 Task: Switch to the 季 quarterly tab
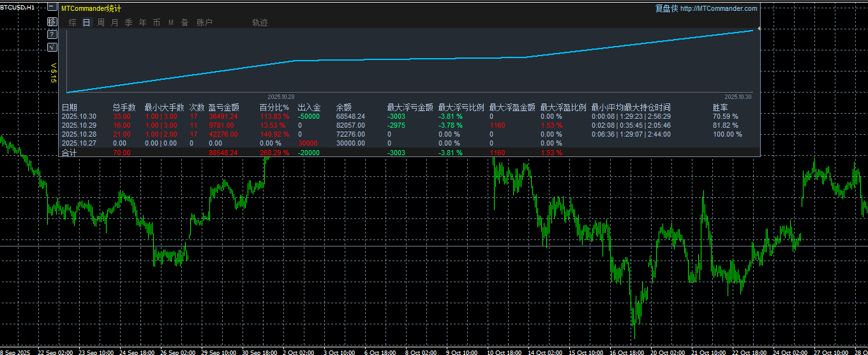pos(128,22)
